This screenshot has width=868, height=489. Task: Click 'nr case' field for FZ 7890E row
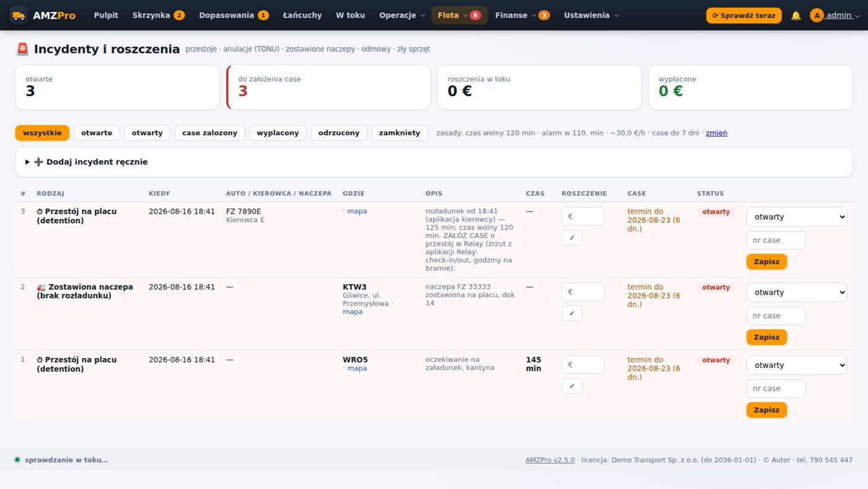point(776,240)
